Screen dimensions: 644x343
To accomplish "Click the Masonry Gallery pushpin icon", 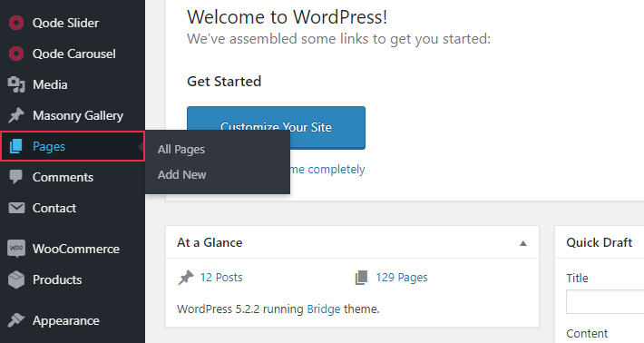I will pos(16,115).
